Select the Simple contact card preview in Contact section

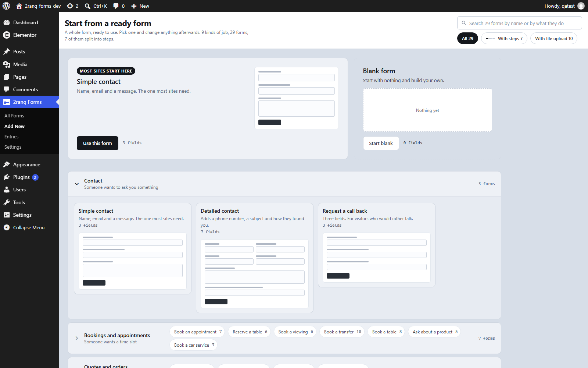(x=133, y=261)
